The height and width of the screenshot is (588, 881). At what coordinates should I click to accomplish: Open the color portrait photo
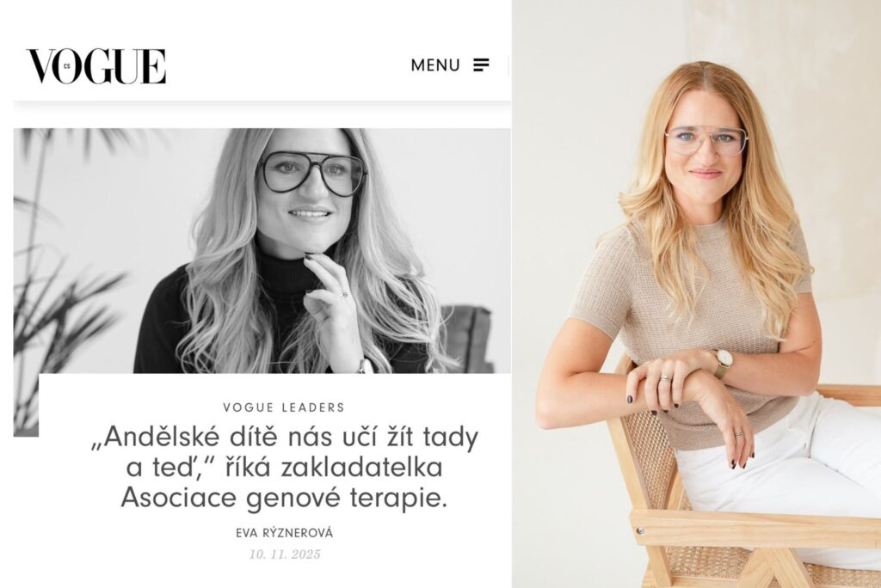[x=697, y=294]
